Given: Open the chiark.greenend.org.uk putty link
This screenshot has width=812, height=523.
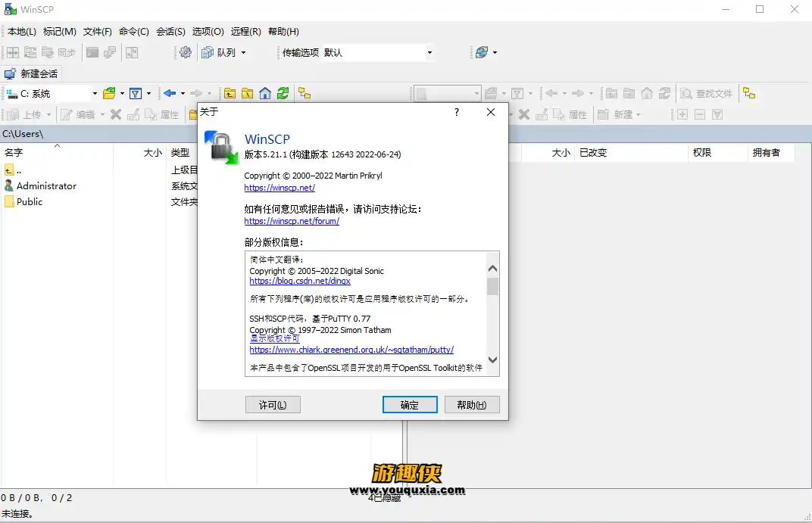Looking at the screenshot, I should (x=351, y=350).
